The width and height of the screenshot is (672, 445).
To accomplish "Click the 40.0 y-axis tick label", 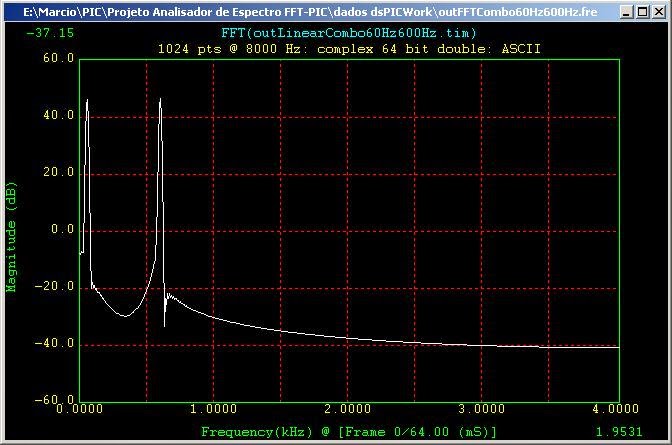I will pyautogui.click(x=58, y=115).
